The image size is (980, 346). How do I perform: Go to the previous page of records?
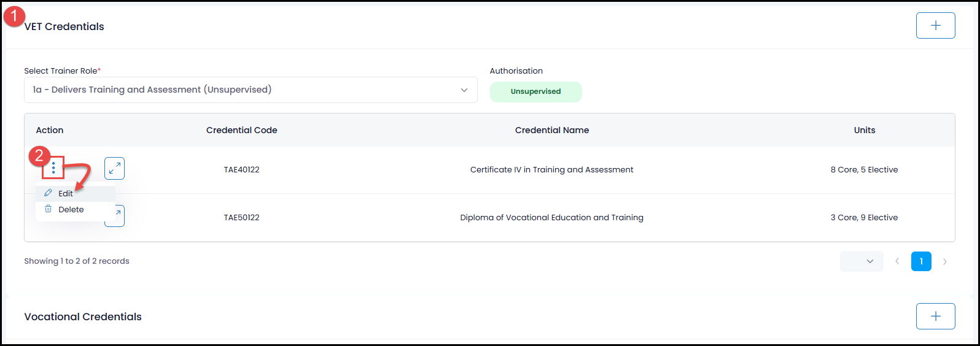click(x=897, y=261)
